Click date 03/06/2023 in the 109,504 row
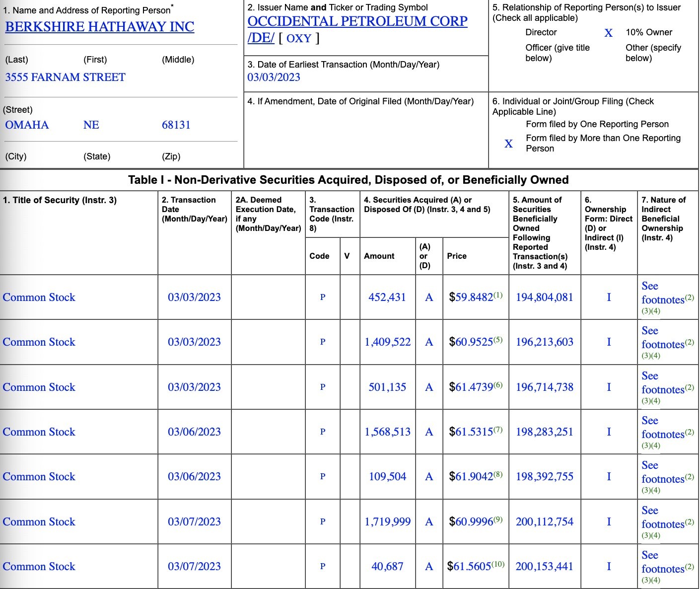 click(194, 477)
